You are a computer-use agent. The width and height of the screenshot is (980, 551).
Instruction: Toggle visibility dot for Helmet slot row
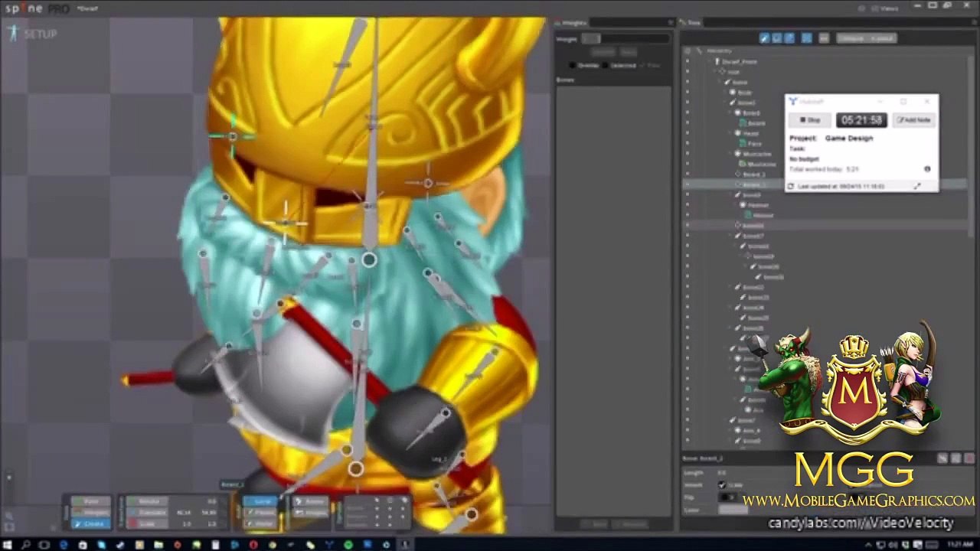click(x=687, y=205)
